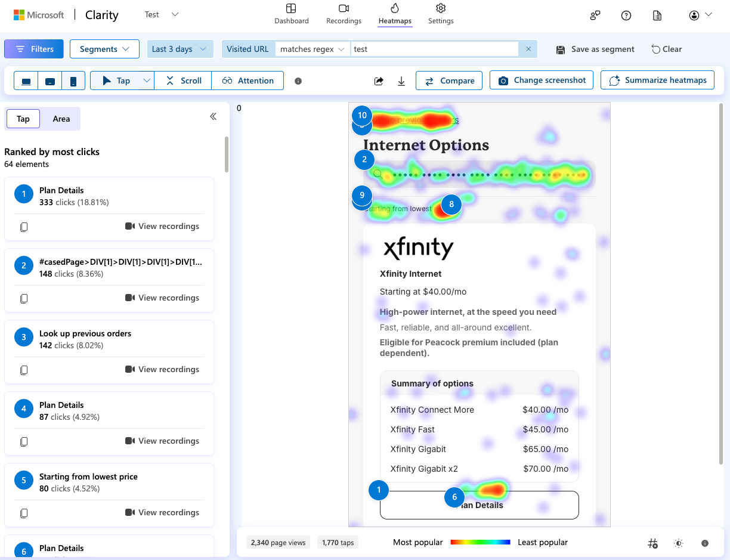Open the Segments dropdown
The image size is (730, 560).
pyautogui.click(x=104, y=49)
